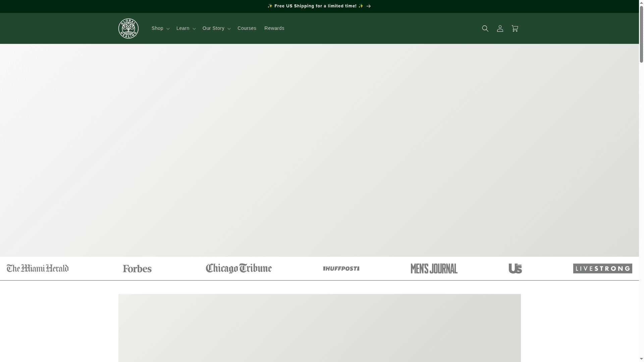
Task: Click the HuffPost logo
Action: tap(341, 268)
